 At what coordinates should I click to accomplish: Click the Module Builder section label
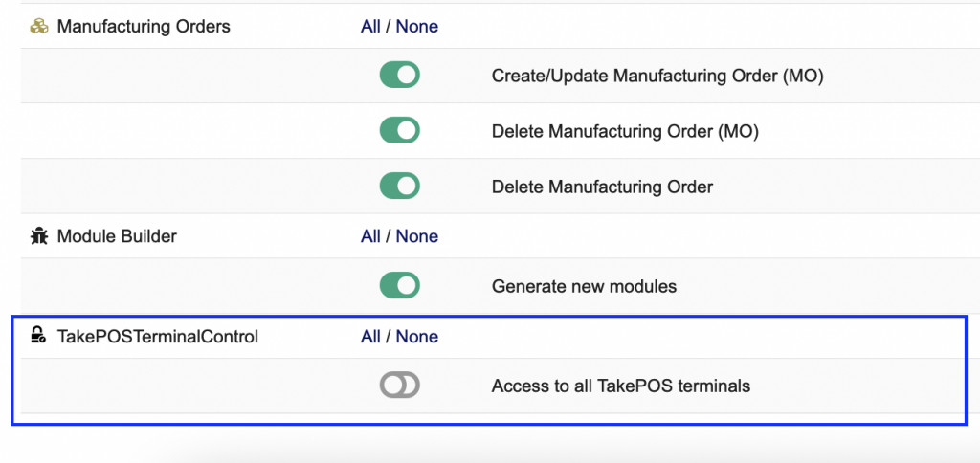click(x=117, y=236)
